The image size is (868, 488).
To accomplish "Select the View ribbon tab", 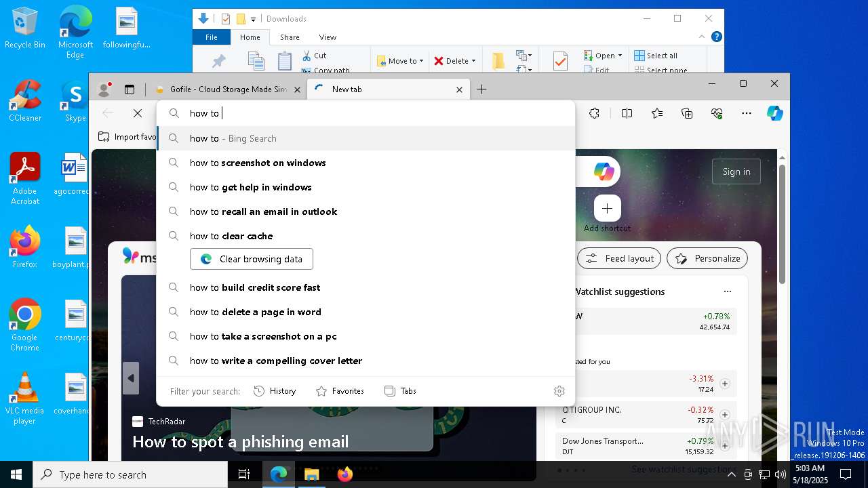I will 328,37.
